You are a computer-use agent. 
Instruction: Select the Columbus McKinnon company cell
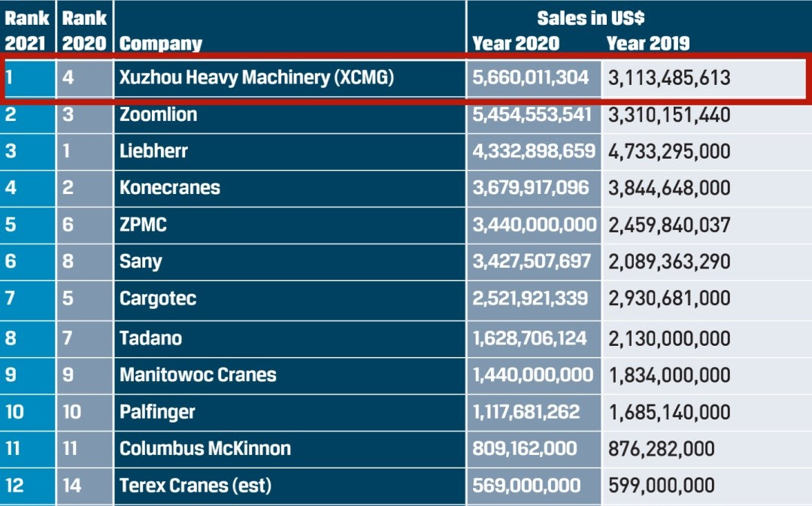(x=205, y=449)
